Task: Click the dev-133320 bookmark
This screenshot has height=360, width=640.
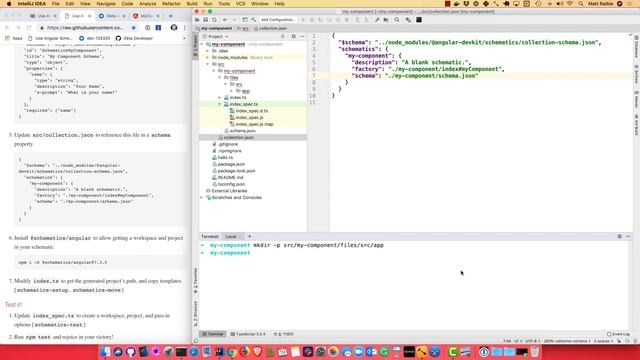Action: coord(94,38)
